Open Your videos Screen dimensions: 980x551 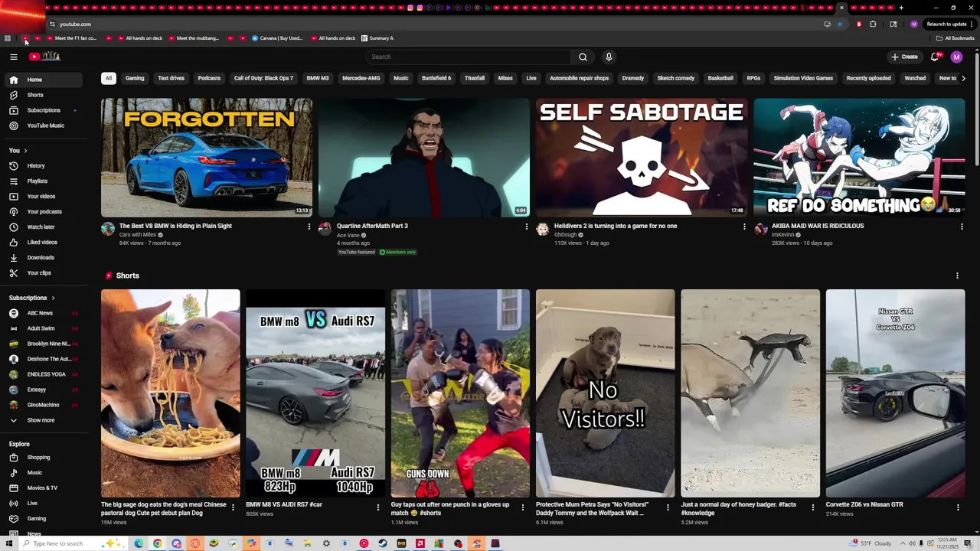tap(44, 197)
